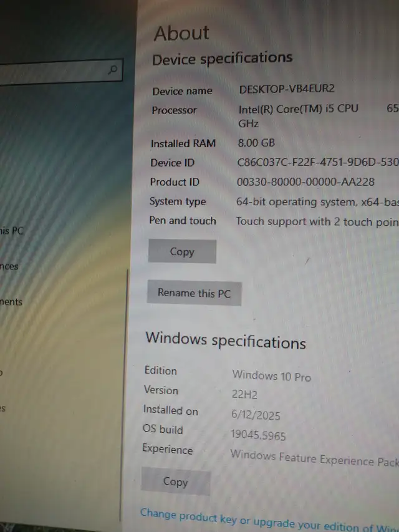Image resolution: width=399 pixels, height=532 pixels.
Task: Click the Rename this PC button
Action: pyautogui.click(x=194, y=293)
